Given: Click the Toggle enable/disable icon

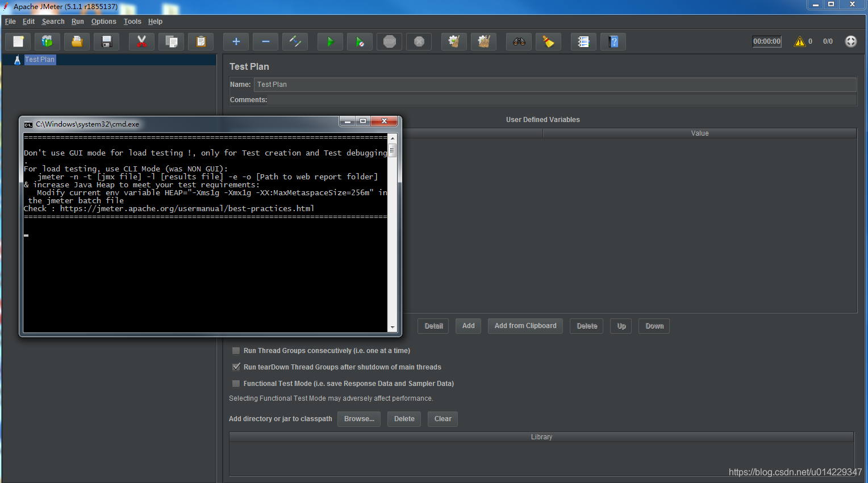Looking at the screenshot, I should pos(295,41).
